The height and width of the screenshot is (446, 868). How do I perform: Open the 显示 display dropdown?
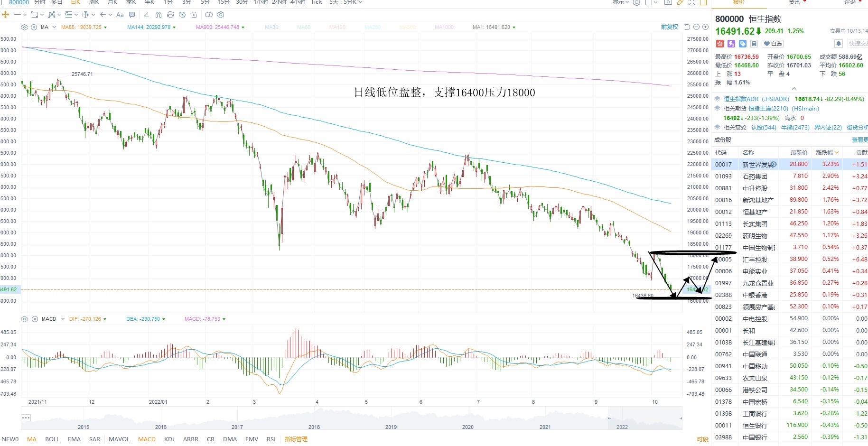click(620, 2)
